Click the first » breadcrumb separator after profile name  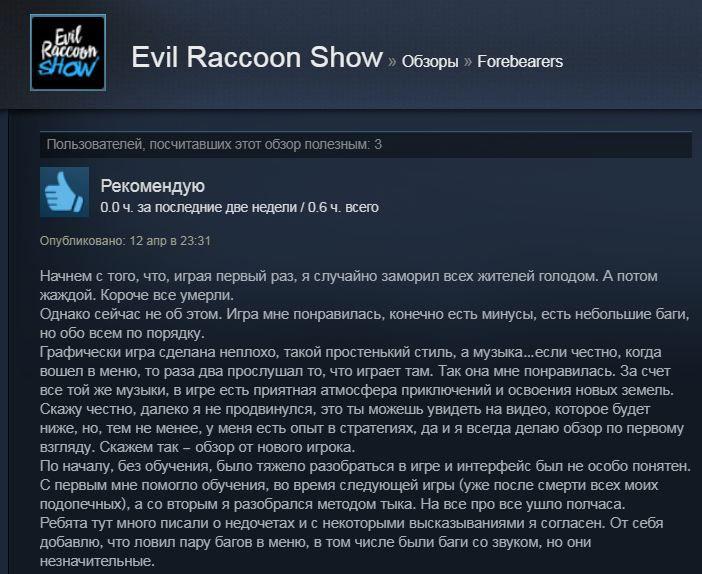(392, 62)
